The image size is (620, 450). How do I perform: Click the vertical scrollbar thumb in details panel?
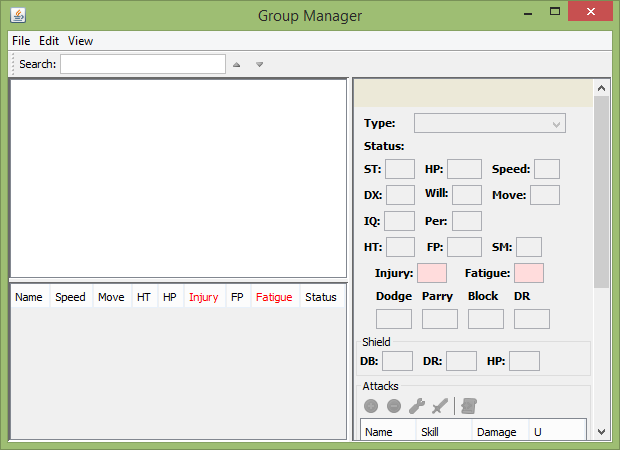[x=601, y=192]
